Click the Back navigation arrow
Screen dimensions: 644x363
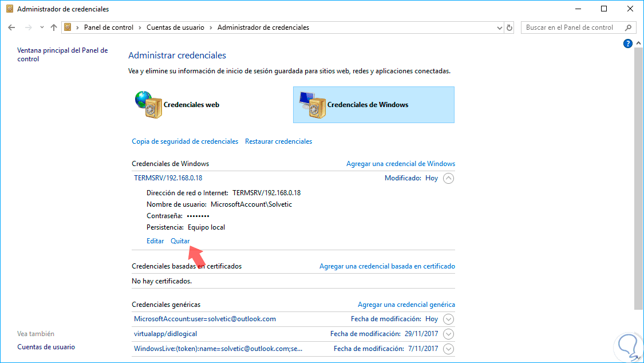[11, 27]
